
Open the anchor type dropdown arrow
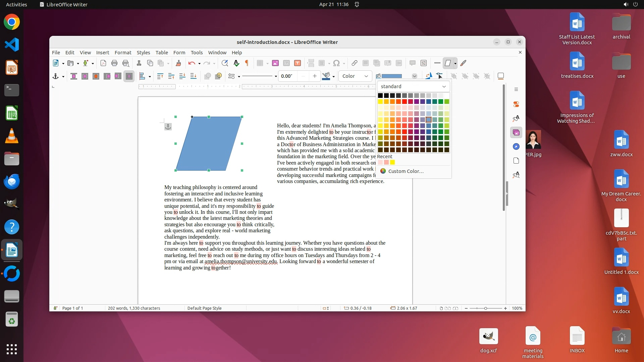point(63,77)
